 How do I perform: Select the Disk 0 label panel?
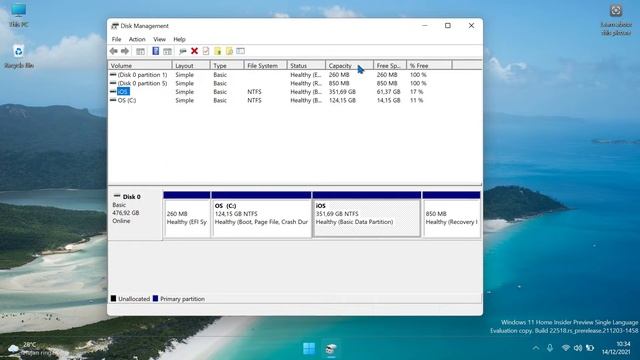tap(135, 214)
